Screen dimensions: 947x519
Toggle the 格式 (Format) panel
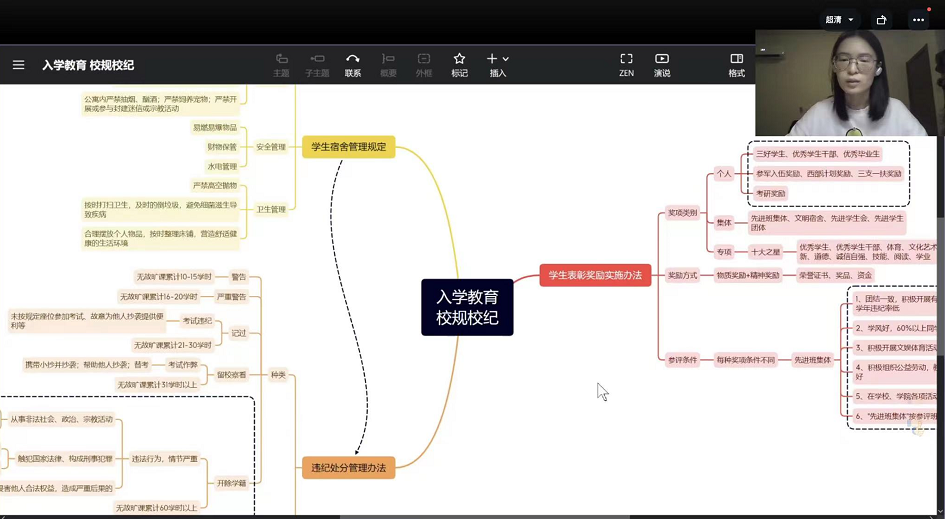(x=737, y=64)
